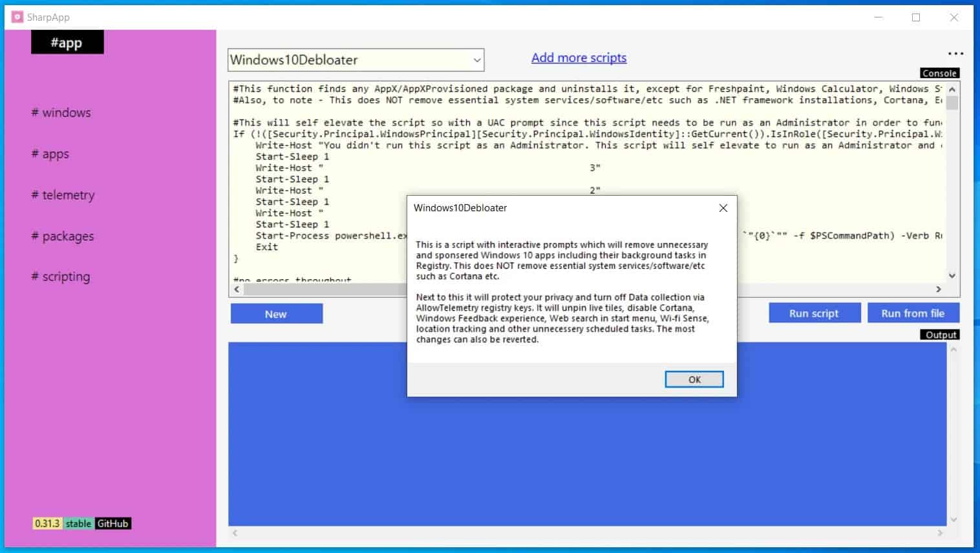Click the console horizontal scrollbar right arrow
Viewport: 980px width, 553px height.
point(939,289)
